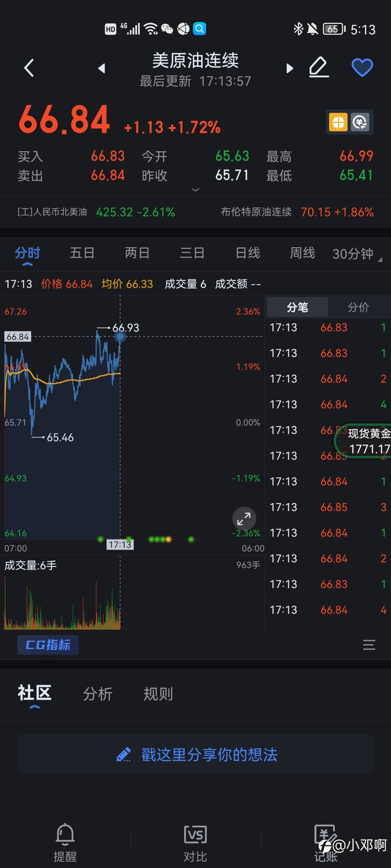Open the 30分钟 interval dropdown
This screenshot has width=391, height=868.
click(x=357, y=254)
